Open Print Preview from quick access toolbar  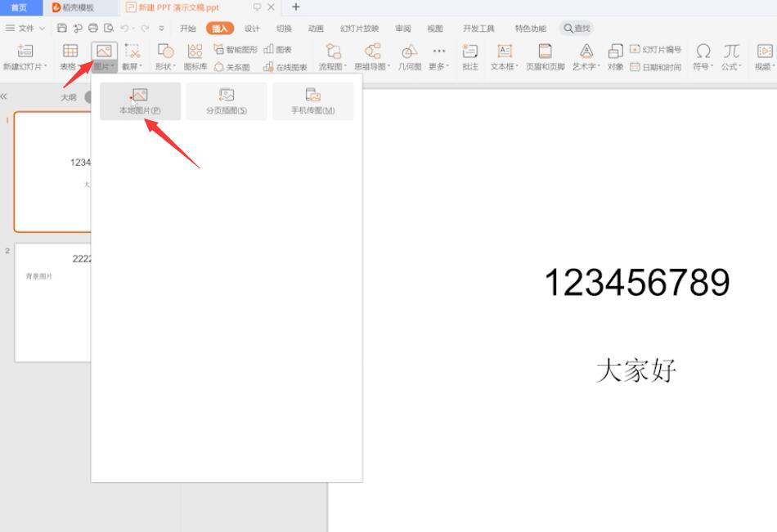[109, 29]
